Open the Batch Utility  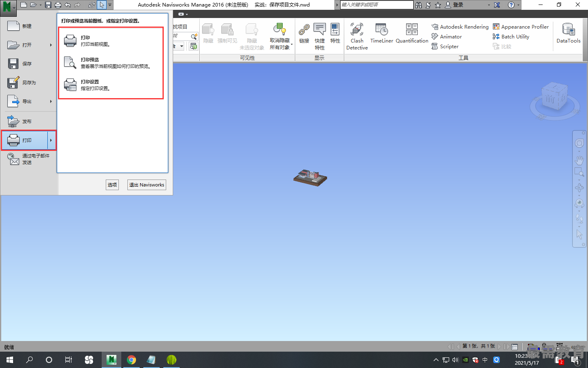[x=511, y=36]
